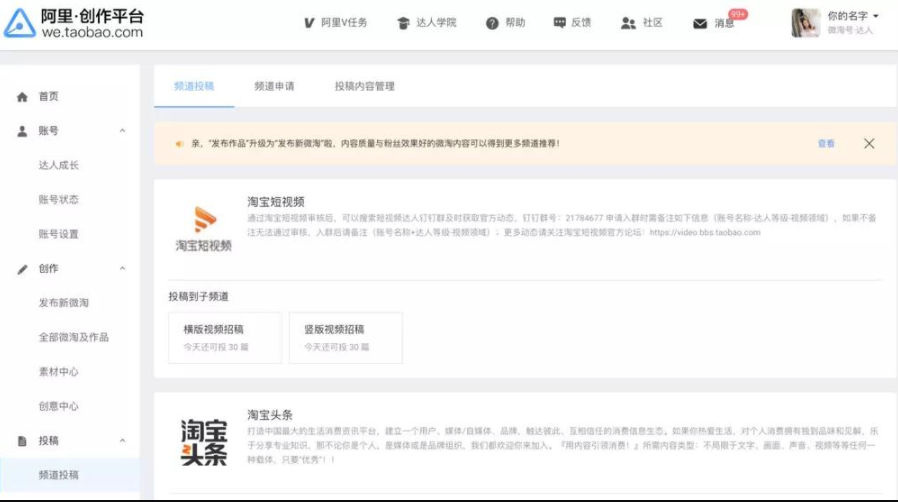Open 素材中心 in the sidebar
The height and width of the screenshot is (502, 898).
[x=58, y=371]
